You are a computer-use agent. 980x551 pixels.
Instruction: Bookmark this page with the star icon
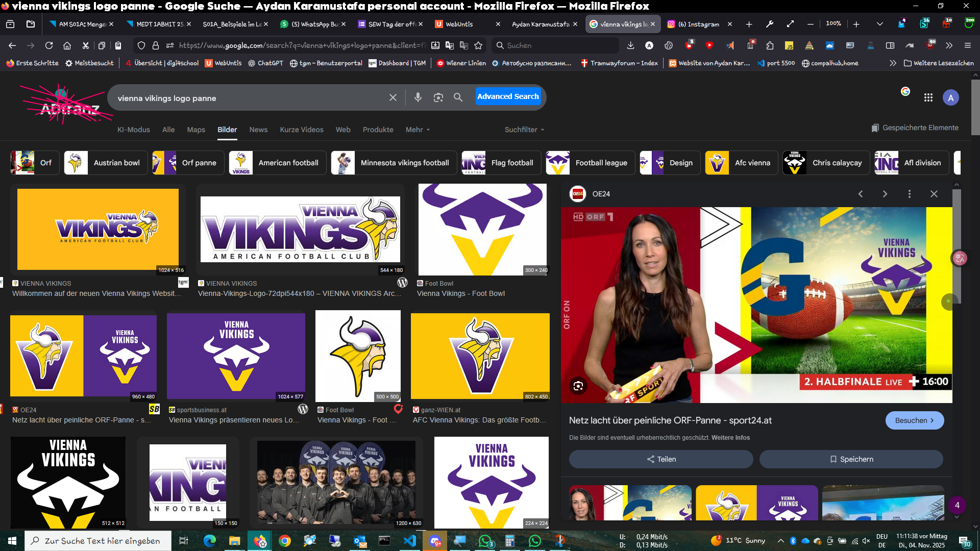click(x=478, y=45)
